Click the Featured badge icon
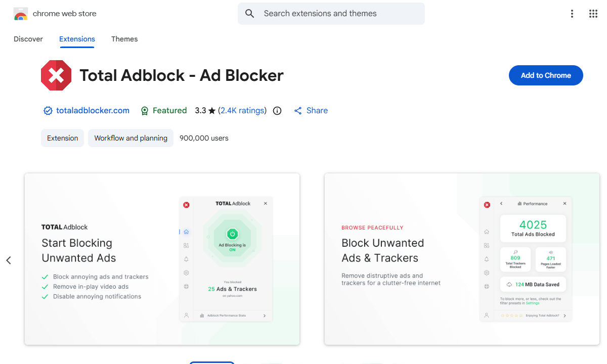This screenshot has width=607, height=364. point(145,110)
